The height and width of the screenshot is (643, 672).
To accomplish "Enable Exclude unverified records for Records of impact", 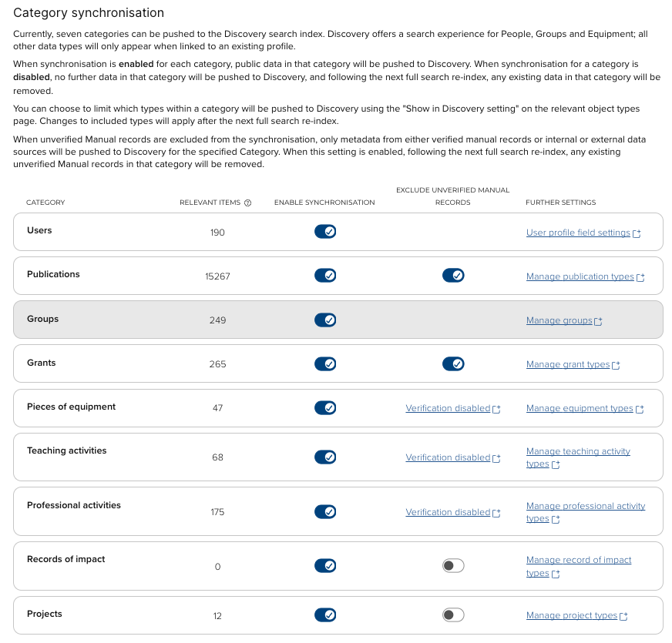I will 453,566.
